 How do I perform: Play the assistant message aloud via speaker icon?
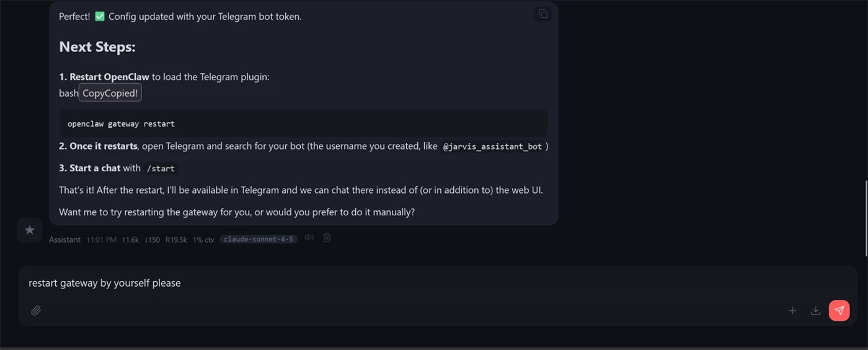coord(309,238)
